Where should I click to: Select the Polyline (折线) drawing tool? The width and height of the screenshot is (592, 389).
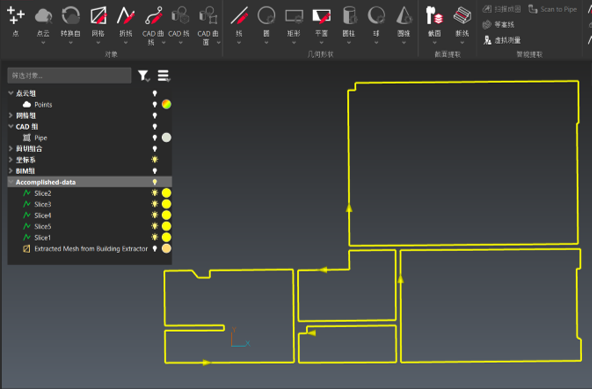tap(126, 15)
